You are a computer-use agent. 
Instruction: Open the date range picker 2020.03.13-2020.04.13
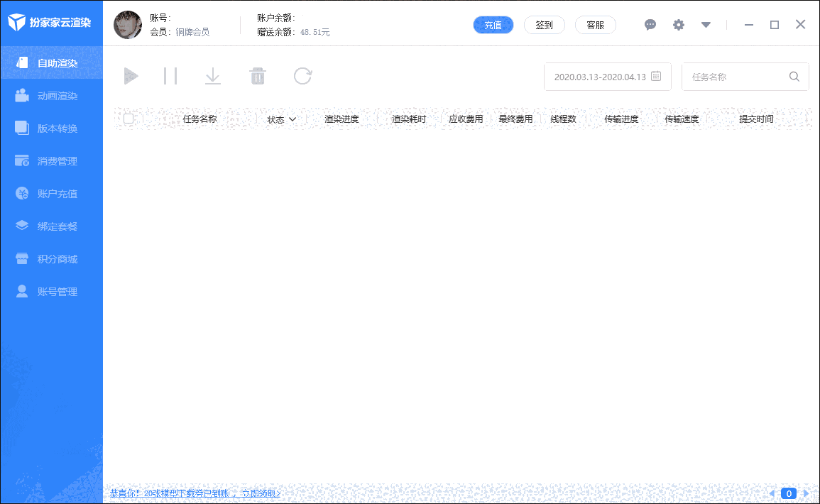click(607, 76)
